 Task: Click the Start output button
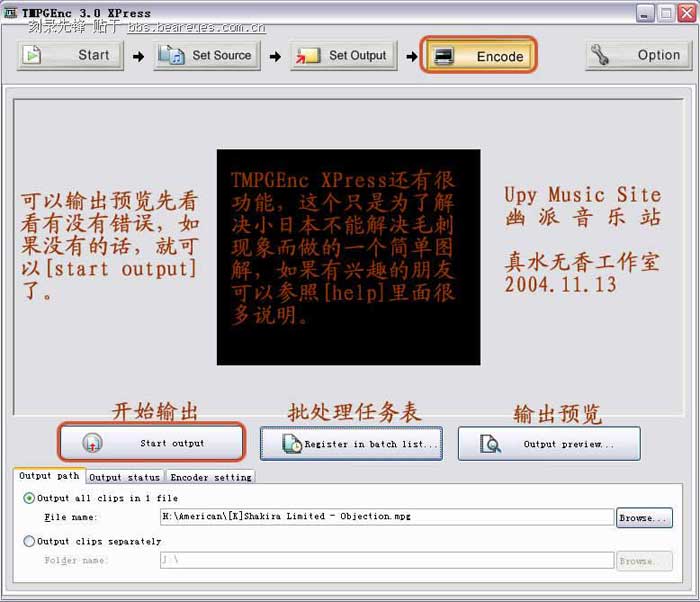tap(152, 443)
